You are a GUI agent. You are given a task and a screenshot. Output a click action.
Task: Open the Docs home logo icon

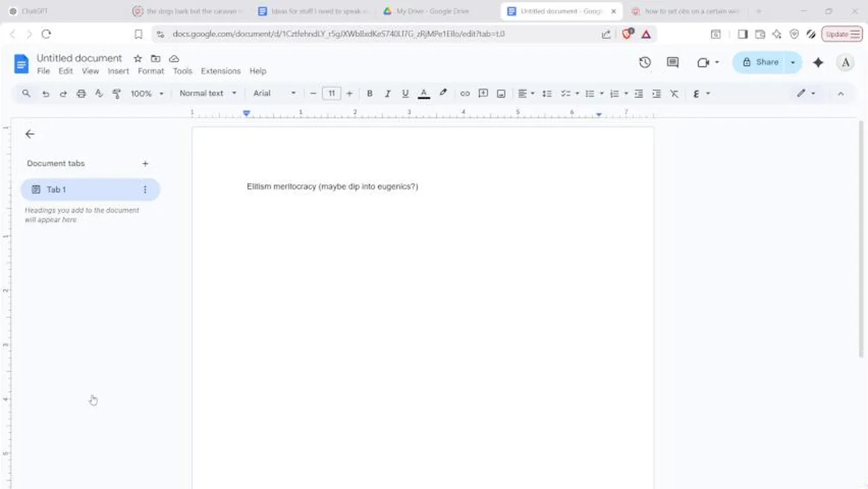pos(22,64)
